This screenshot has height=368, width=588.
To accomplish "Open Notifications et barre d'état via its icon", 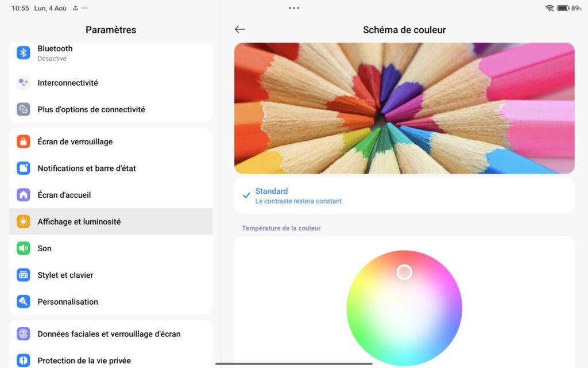I will click(23, 168).
